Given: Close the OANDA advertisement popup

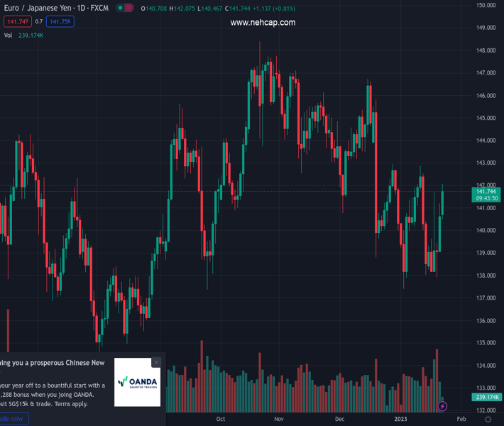Looking at the screenshot, I should pos(156,362).
